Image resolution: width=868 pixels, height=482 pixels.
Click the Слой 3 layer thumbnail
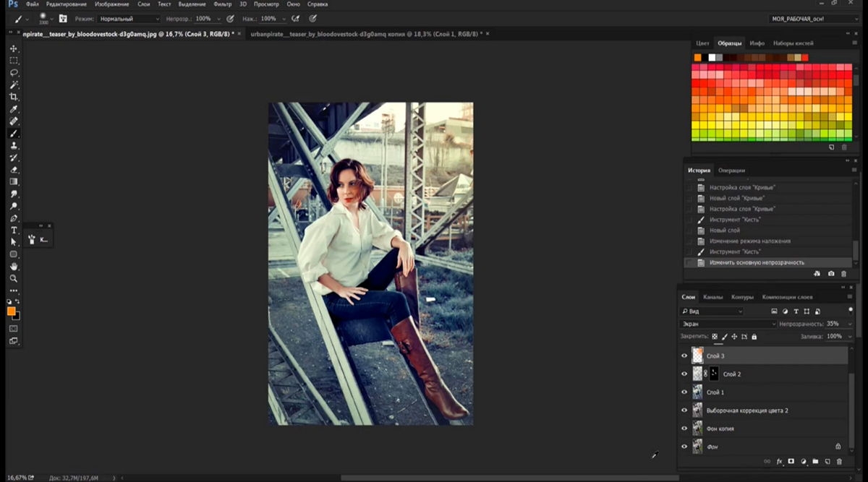point(697,356)
